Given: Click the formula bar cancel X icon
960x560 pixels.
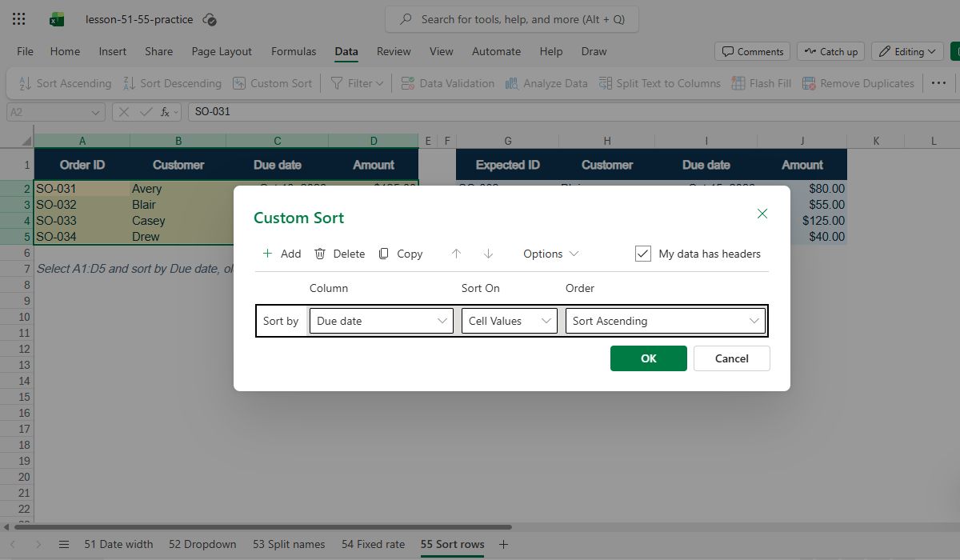Looking at the screenshot, I should click(124, 112).
